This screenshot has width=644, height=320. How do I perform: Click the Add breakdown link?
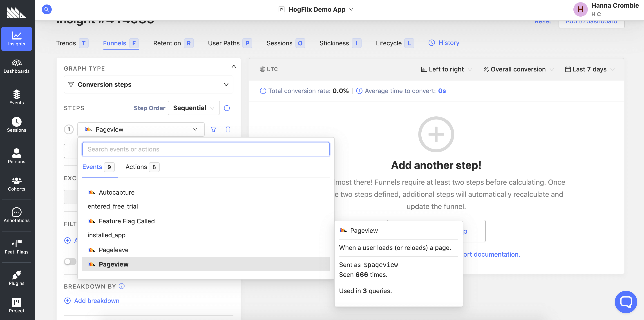96,300
